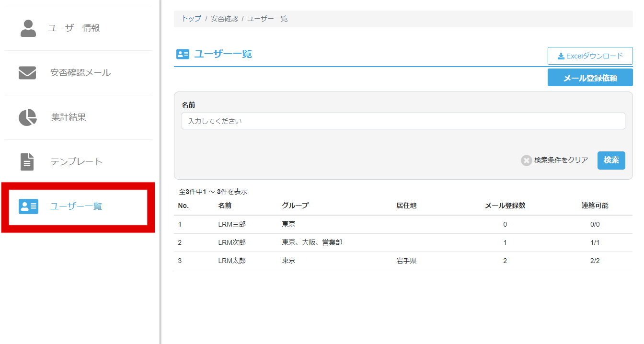Focus the 名前 search input field
Image resolution: width=644 pixels, height=344 pixels.
(403, 121)
